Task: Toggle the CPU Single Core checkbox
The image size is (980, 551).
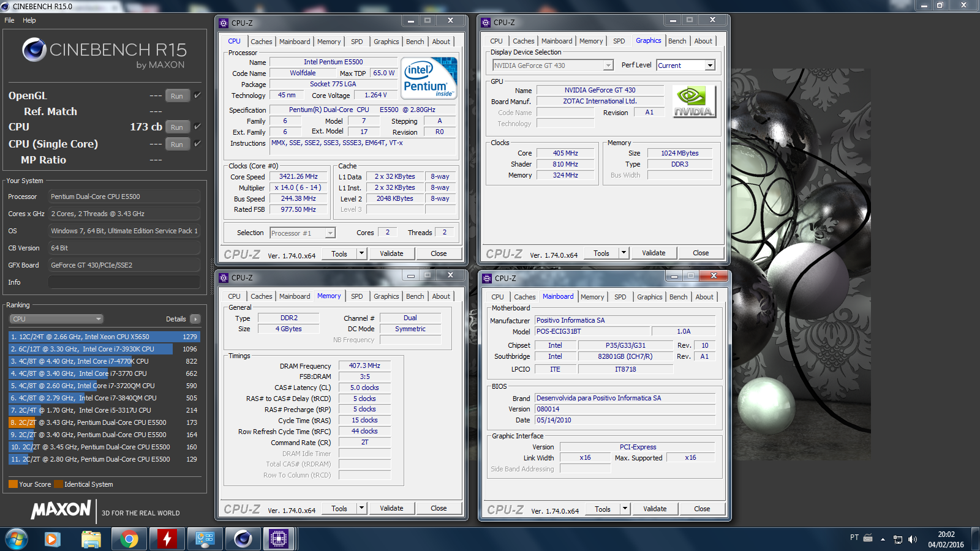Action: click(x=197, y=144)
